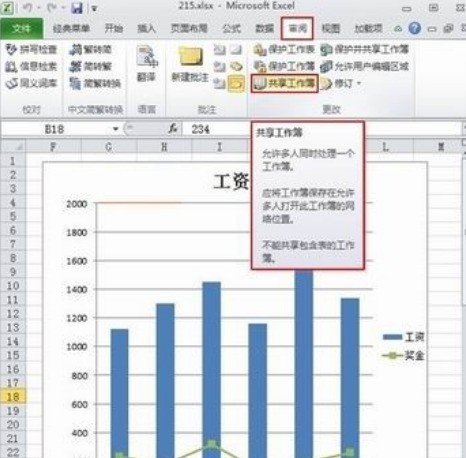The height and width of the screenshot is (458, 466).
Task: Minimize the ribbon with the caret icon
Action: pos(398,29)
